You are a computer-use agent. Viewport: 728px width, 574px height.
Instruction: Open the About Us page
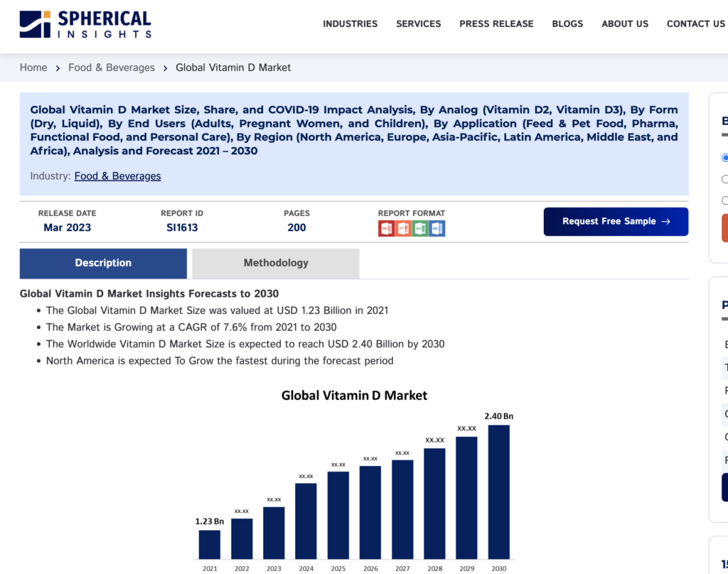(625, 23)
